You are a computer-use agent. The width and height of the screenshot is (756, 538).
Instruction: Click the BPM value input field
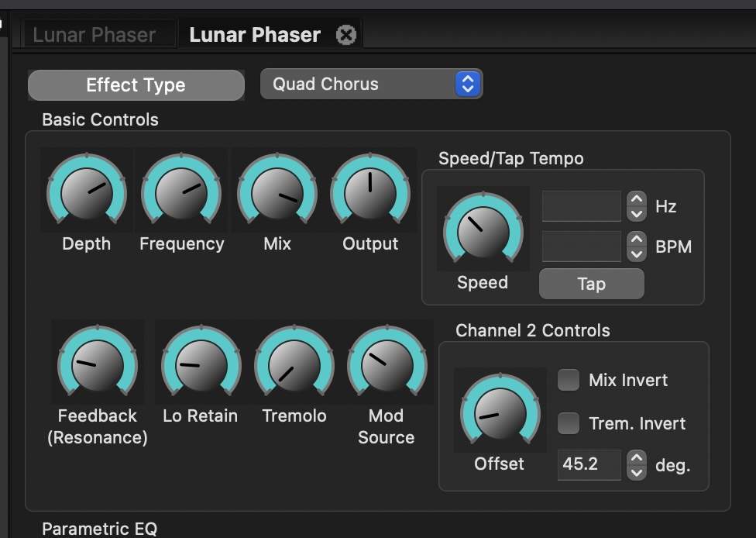(x=582, y=247)
